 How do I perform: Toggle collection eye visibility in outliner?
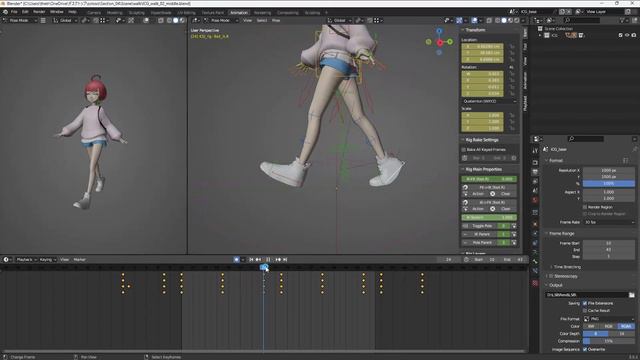point(627,36)
